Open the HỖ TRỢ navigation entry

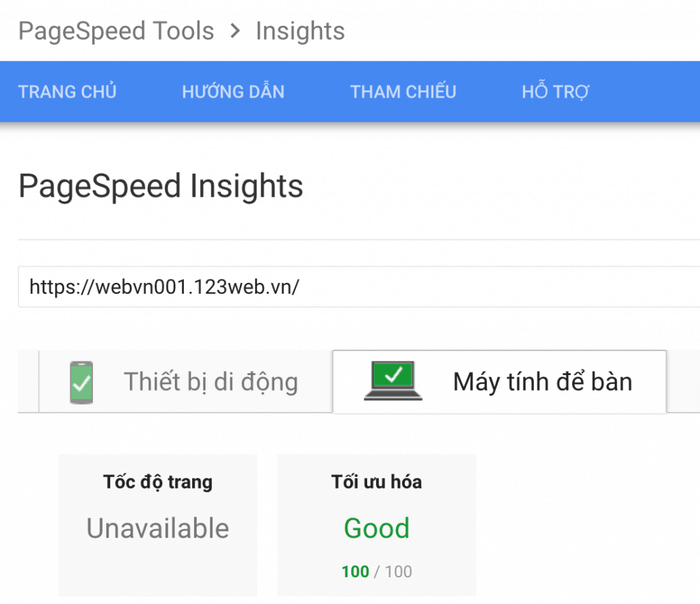tap(555, 92)
